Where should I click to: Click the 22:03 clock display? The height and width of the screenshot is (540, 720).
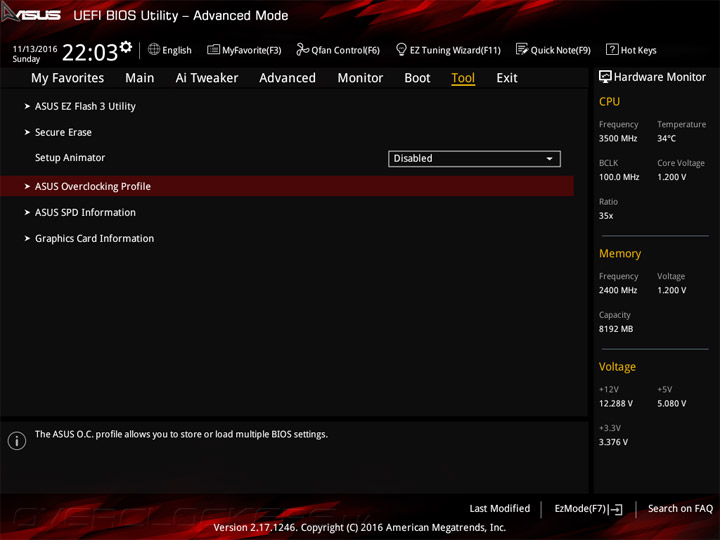coord(90,52)
